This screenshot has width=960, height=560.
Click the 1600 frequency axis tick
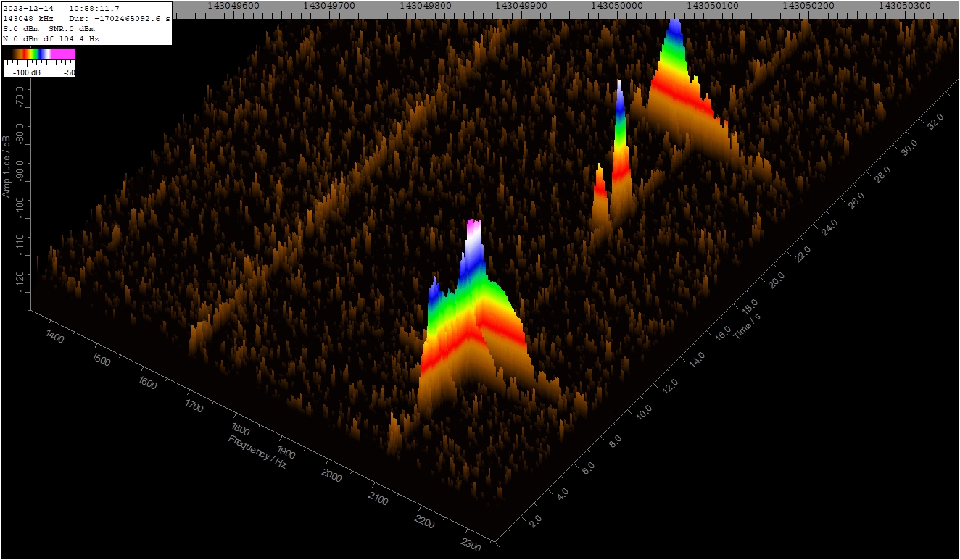146,383
